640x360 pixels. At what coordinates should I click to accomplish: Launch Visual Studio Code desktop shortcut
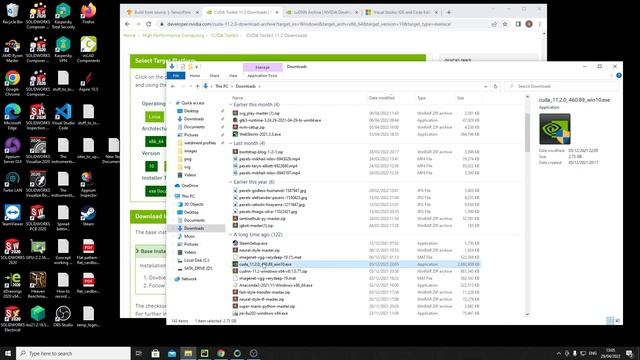[x=63, y=117]
